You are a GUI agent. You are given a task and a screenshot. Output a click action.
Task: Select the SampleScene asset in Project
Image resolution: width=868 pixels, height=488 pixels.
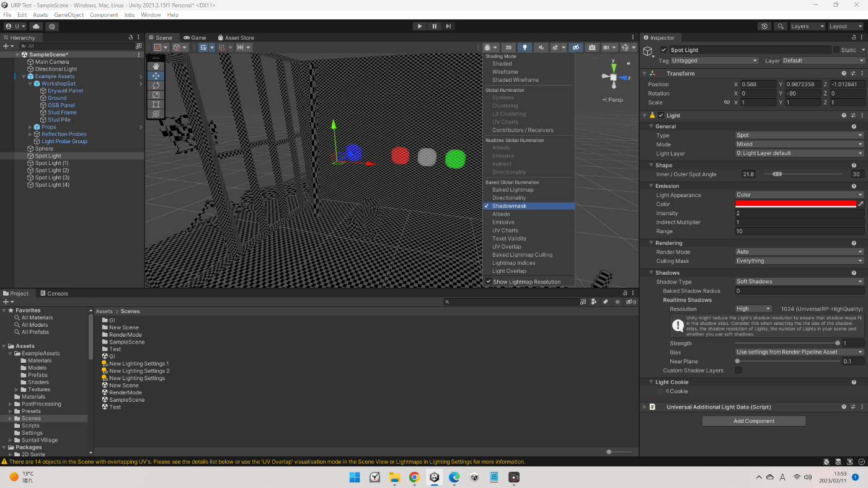(x=126, y=400)
